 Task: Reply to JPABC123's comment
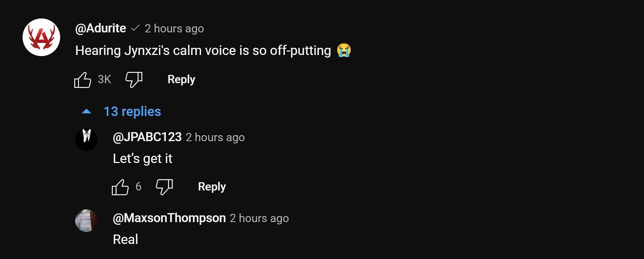pos(212,187)
